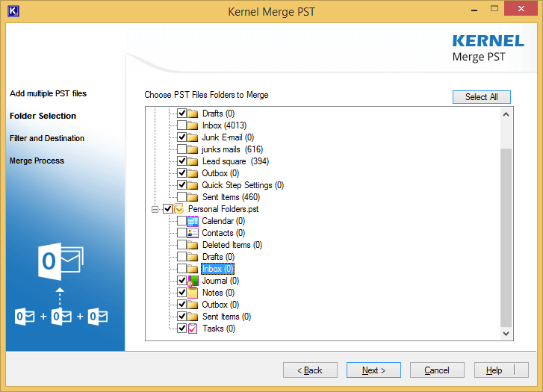Select the Notes (0) label
This screenshot has width=543, height=392.
pyautogui.click(x=218, y=293)
